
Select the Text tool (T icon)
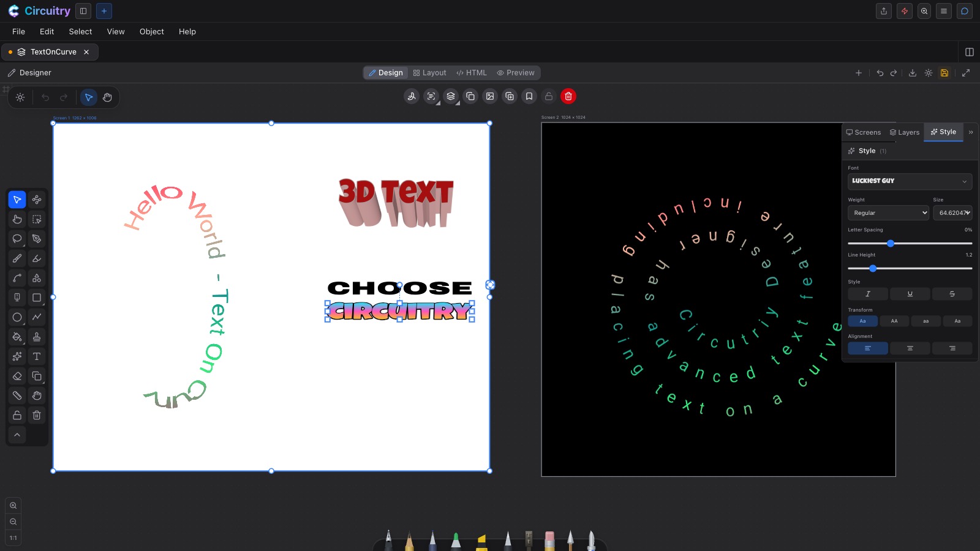[37, 356]
